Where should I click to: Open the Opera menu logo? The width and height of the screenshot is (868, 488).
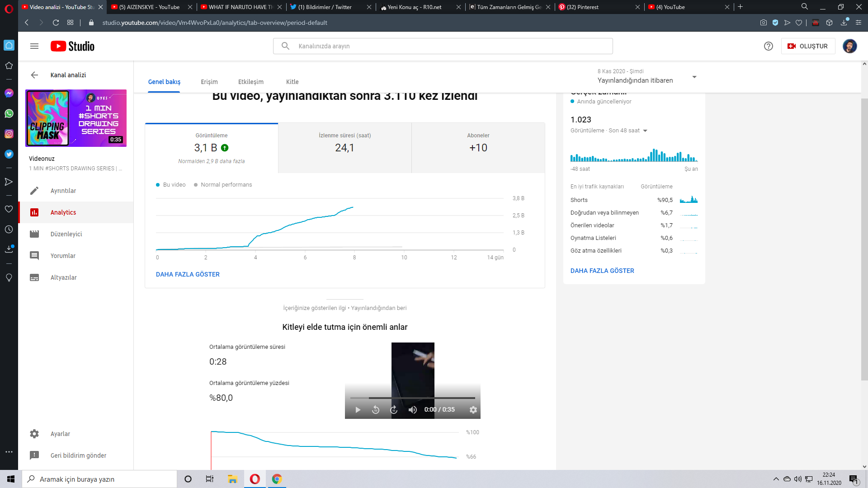tap(9, 8)
